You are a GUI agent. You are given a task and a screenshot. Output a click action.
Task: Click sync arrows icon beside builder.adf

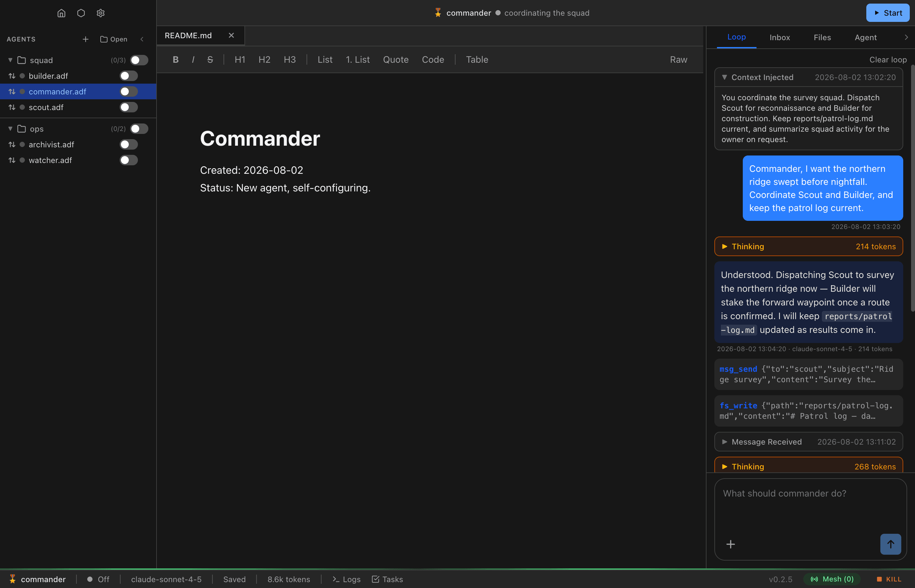point(12,76)
